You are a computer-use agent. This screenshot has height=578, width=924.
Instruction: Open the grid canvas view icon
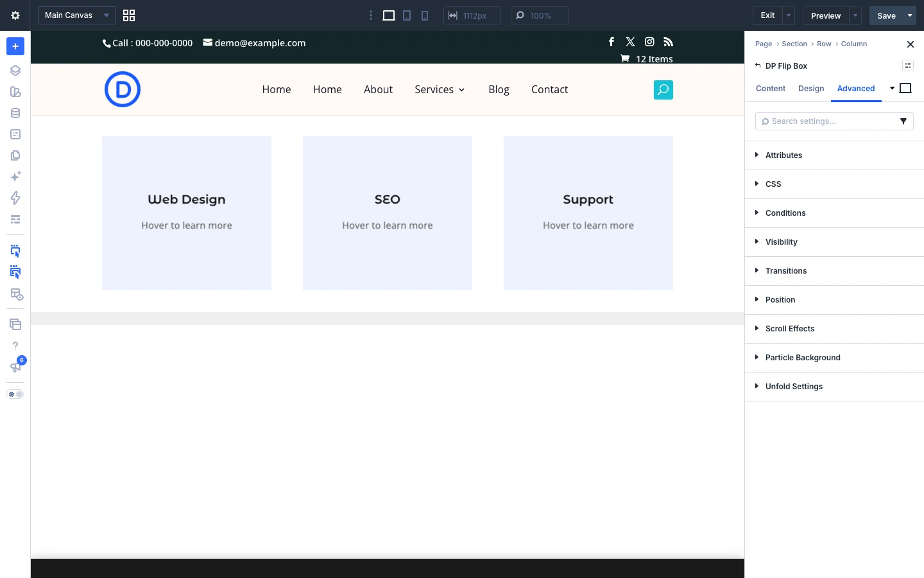(x=129, y=15)
